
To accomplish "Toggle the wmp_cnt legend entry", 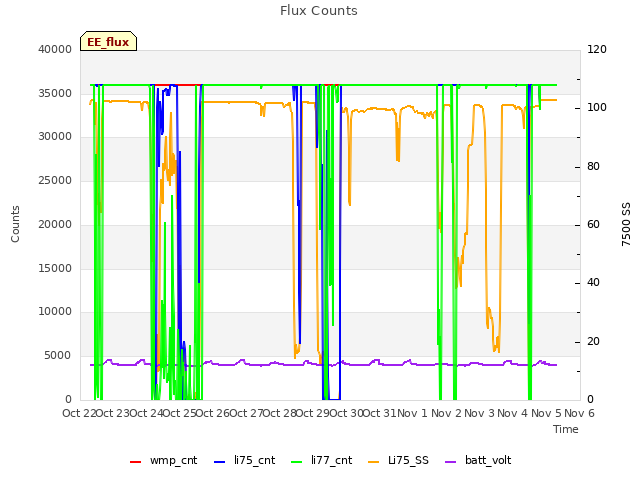I will (x=163, y=460).
